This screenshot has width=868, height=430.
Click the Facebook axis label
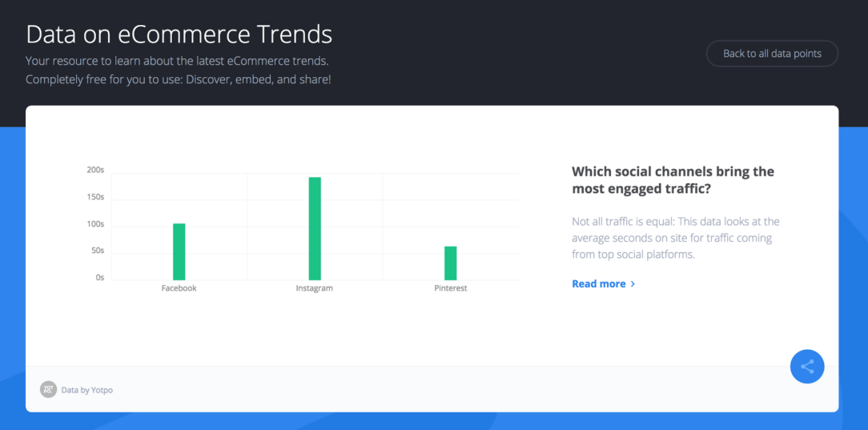tap(179, 288)
